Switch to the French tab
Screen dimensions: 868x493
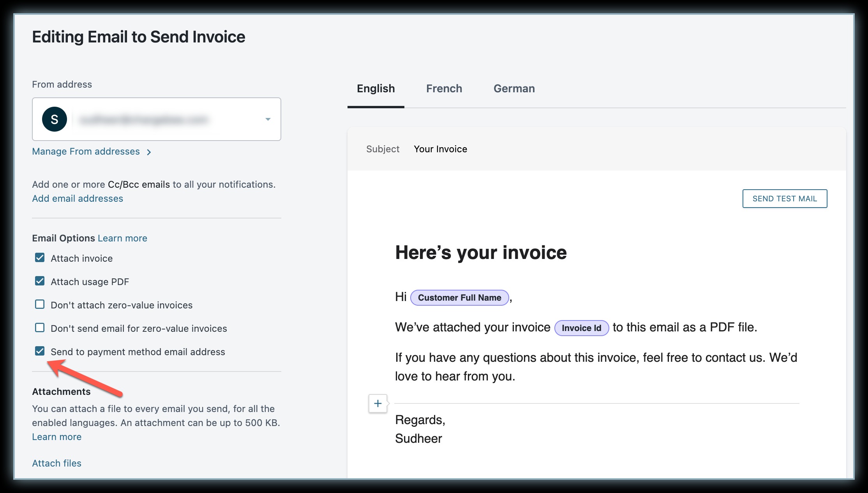(x=444, y=89)
